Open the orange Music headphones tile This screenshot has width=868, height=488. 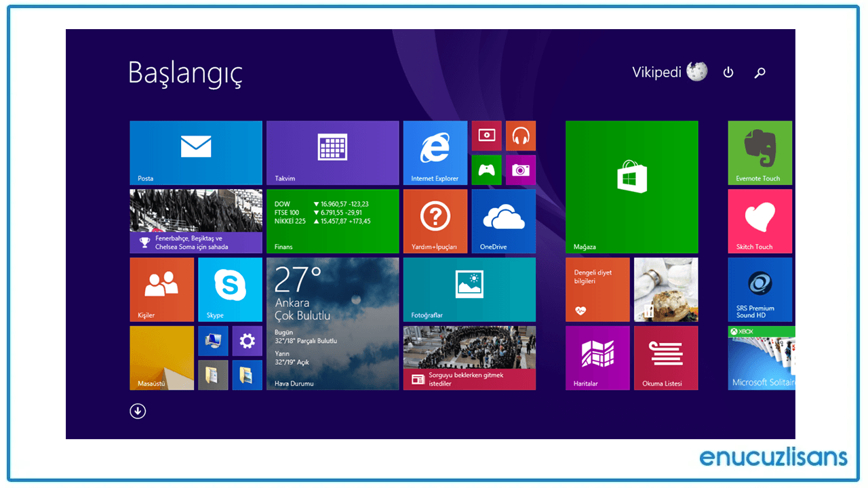pos(521,136)
